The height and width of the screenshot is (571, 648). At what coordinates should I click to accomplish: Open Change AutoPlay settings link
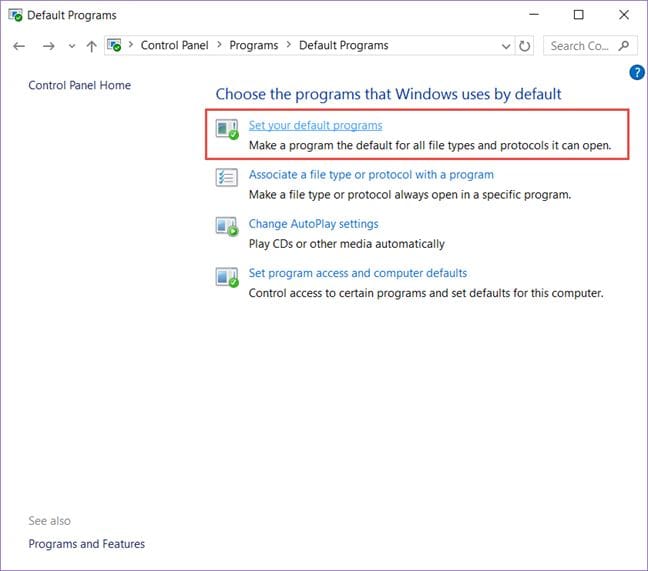click(313, 224)
